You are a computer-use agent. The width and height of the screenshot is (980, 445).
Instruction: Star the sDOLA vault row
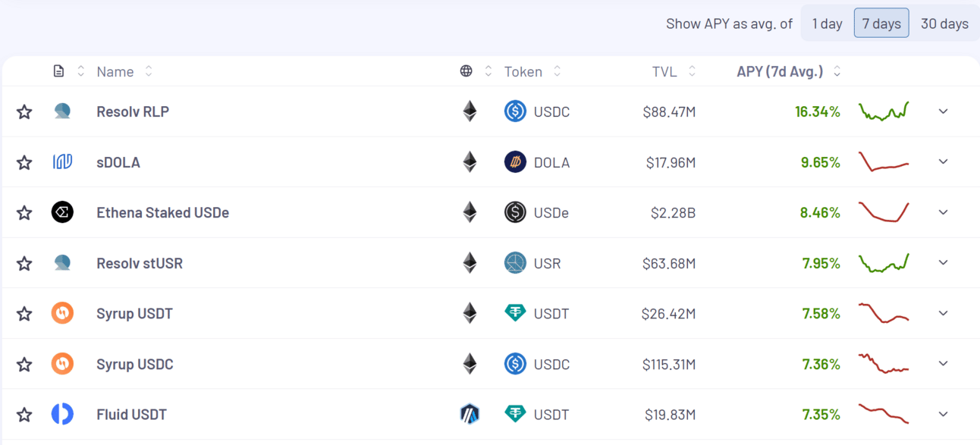pyautogui.click(x=24, y=162)
